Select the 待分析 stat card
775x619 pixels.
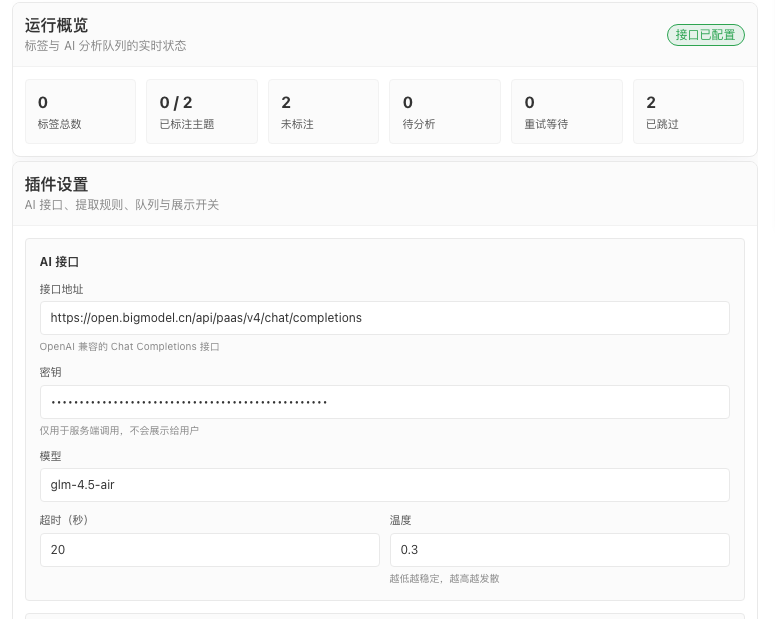445,112
